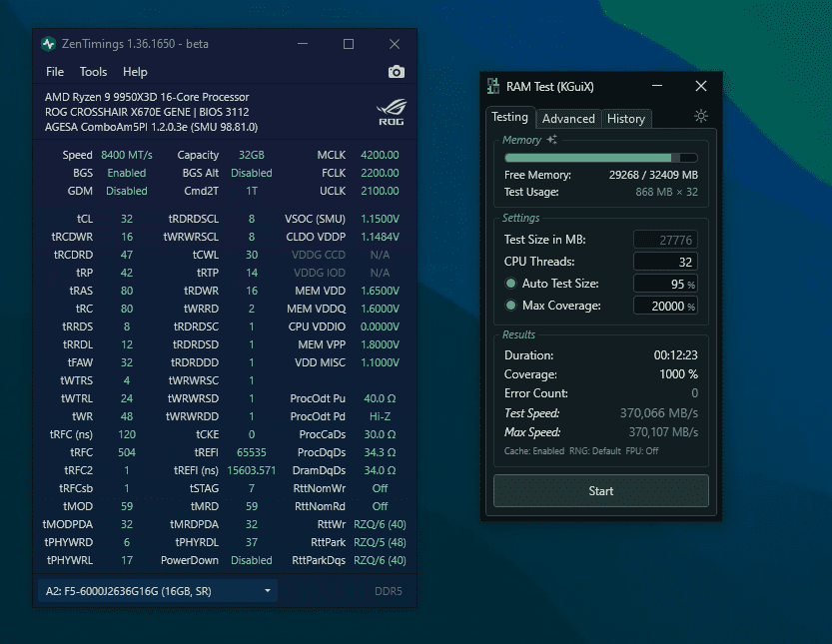Click the FCLK value 2200.00
The height and width of the screenshot is (644, 832).
tap(380, 173)
